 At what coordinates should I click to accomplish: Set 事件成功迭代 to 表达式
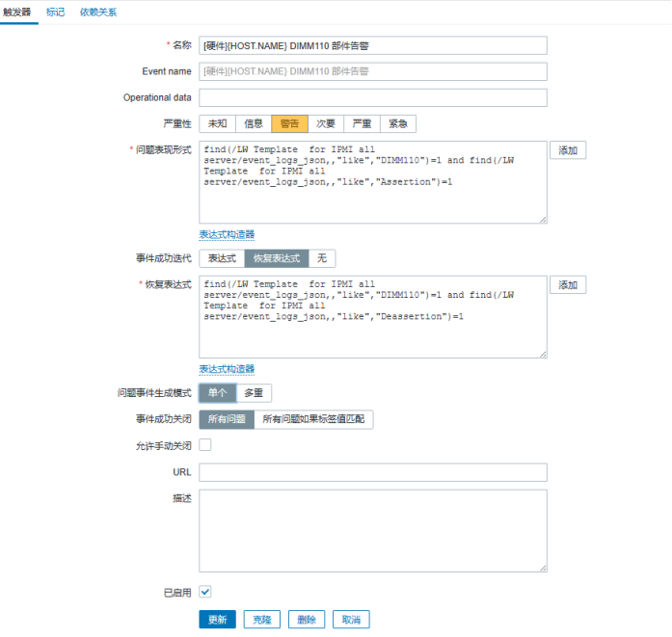(222, 258)
